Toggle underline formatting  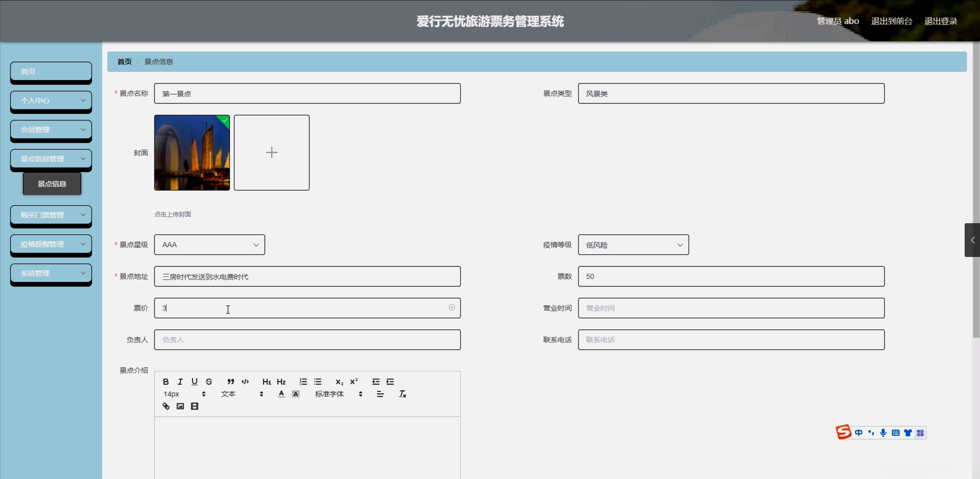(195, 382)
